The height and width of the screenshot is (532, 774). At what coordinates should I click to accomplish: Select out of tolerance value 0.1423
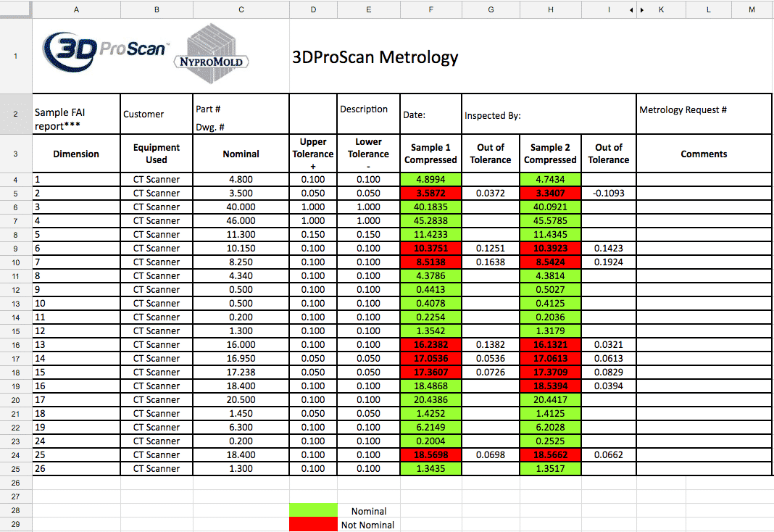pos(609,249)
